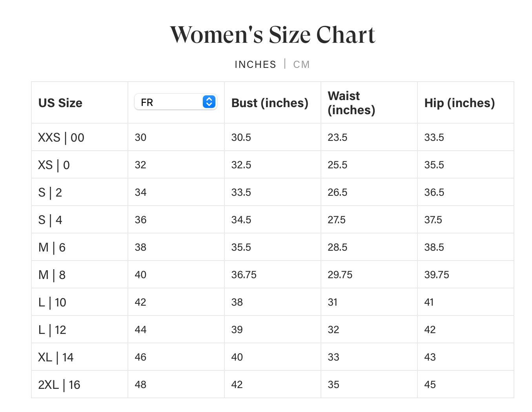This screenshot has width=532, height=412.
Task: Click the US Size column header
Action: click(60, 103)
